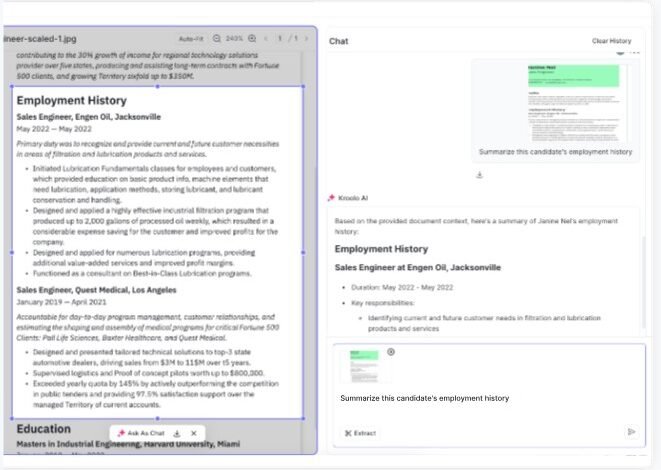
Task: Click 'Functioned as a consultant' bullet in document
Action: [x=142, y=274]
